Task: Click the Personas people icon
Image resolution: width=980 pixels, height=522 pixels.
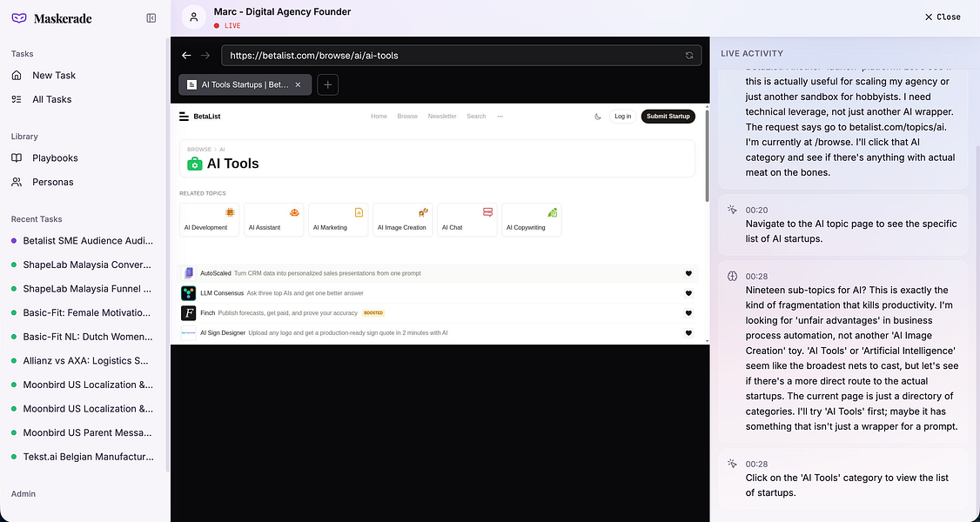Action: [x=17, y=182]
